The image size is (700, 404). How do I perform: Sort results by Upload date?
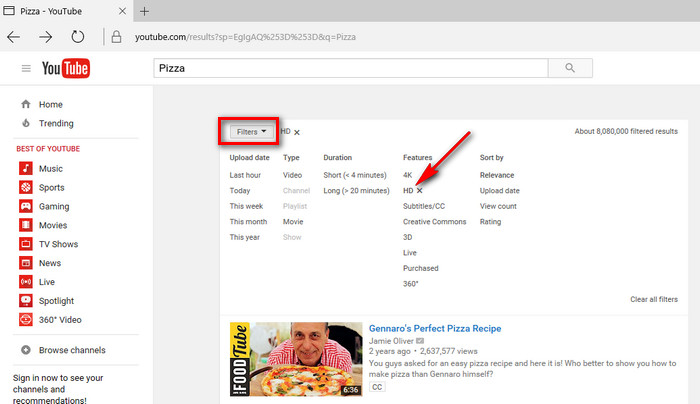tap(500, 191)
